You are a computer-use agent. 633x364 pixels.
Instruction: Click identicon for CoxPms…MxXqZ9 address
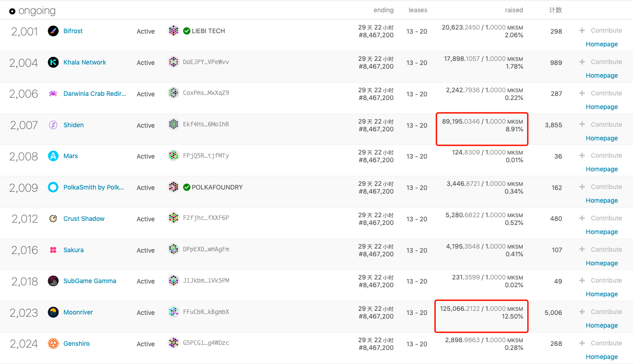pyautogui.click(x=174, y=93)
